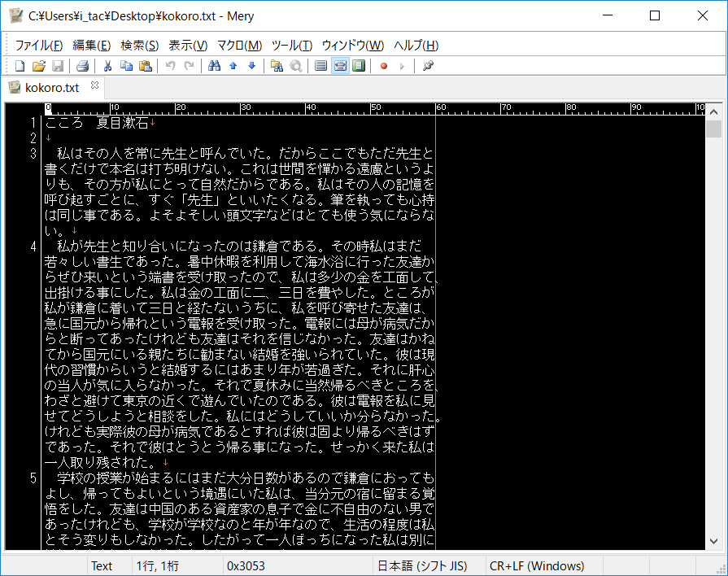Click the text 学校の授業が始まるにはまだ大分日数
This screenshot has width=728, height=576.
pyautogui.click(x=168, y=478)
